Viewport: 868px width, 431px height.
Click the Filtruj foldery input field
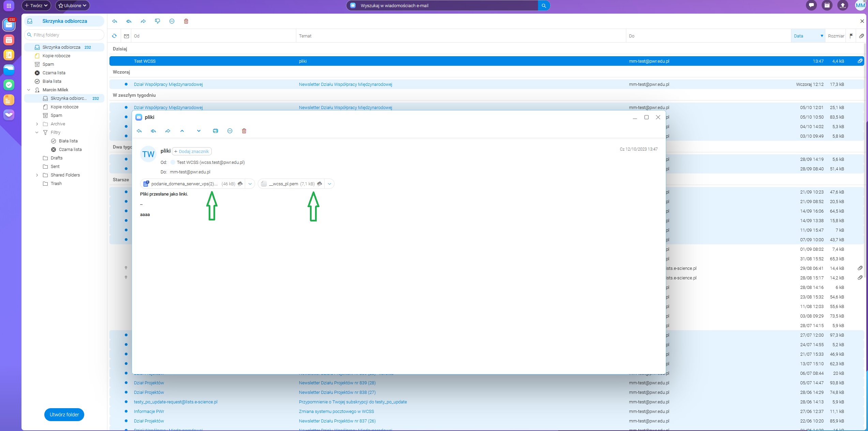[x=66, y=35]
